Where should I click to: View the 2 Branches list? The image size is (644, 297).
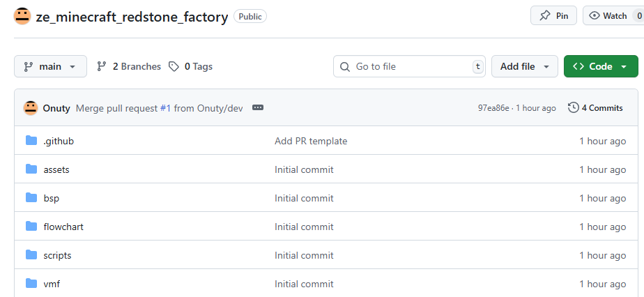pos(129,67)
